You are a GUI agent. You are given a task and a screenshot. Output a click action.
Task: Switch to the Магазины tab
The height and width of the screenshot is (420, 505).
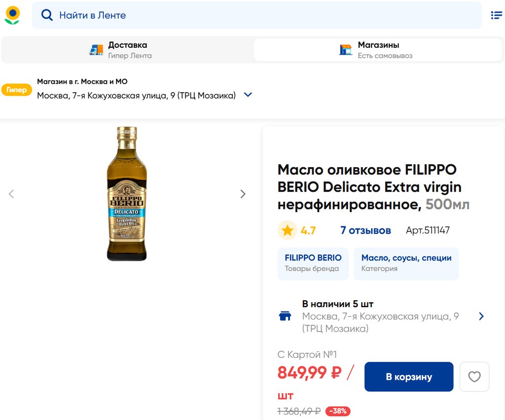coord(378,50)
